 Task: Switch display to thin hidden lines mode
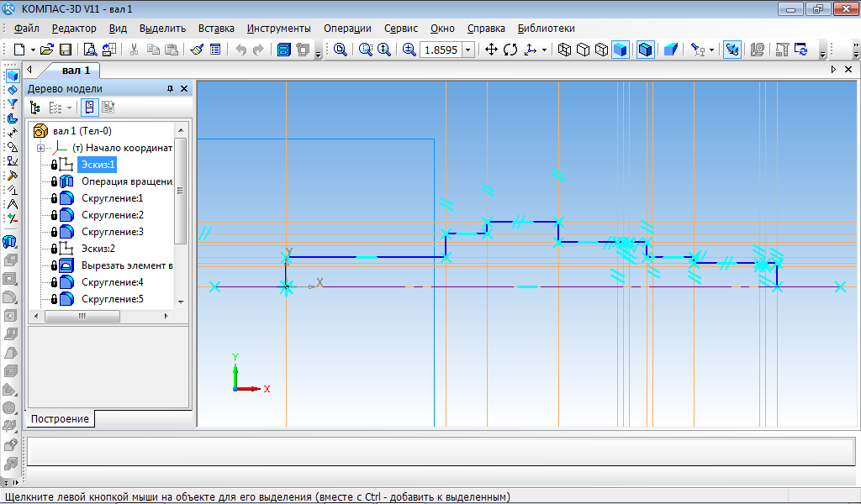point(602,50)
